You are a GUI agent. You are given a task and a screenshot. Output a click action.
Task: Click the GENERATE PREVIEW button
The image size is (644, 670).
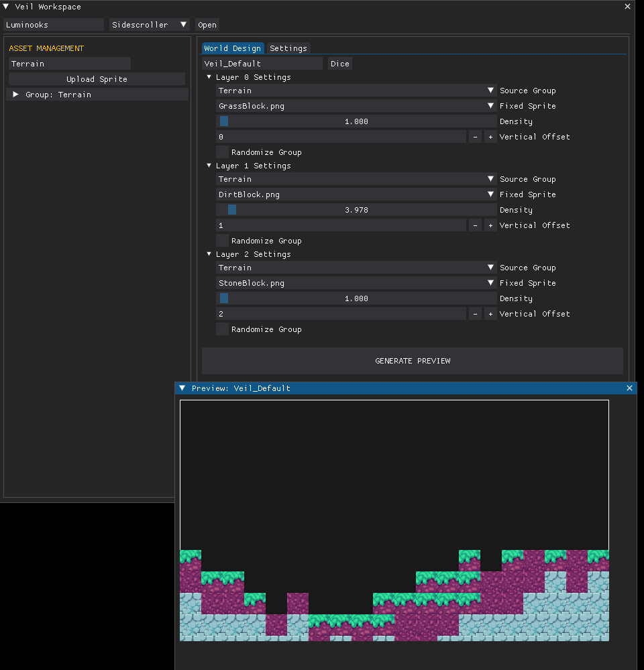412,361
